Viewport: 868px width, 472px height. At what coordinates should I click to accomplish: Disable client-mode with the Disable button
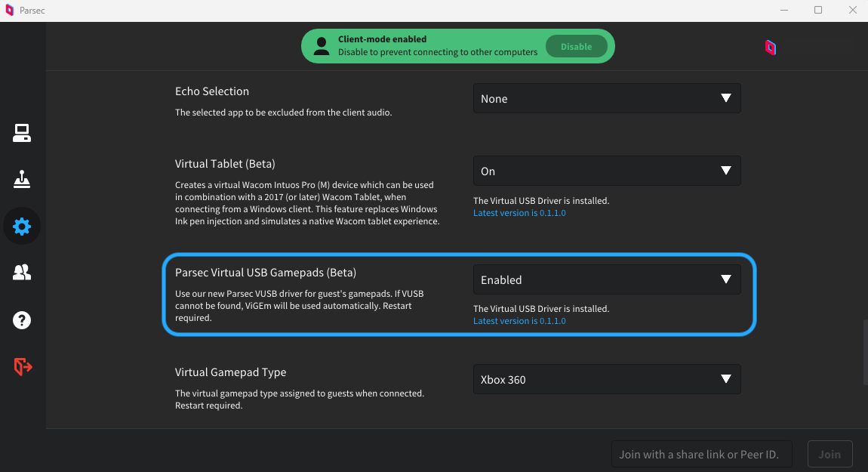point(576,47)
